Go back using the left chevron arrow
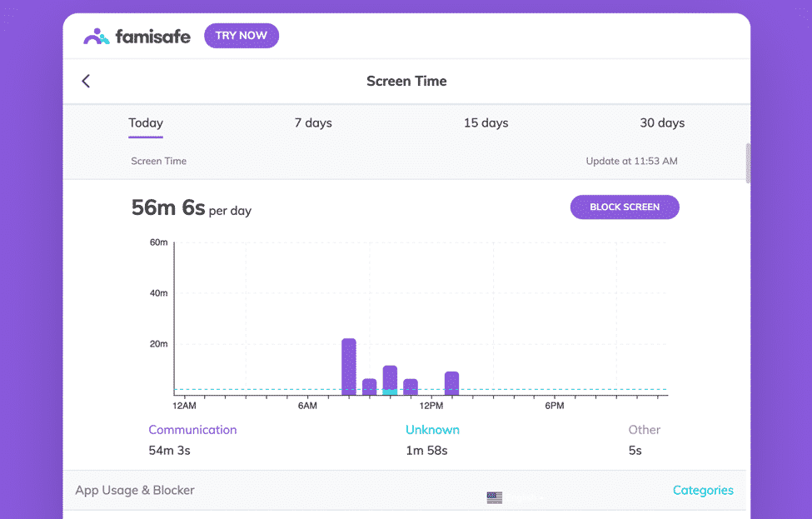 (86, 81)
